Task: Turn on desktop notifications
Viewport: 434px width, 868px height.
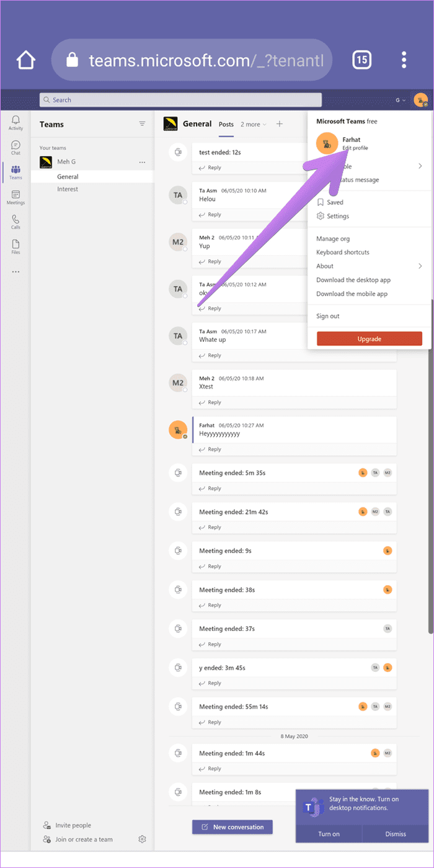Action: pyautogui.click(x=329, y=834)
